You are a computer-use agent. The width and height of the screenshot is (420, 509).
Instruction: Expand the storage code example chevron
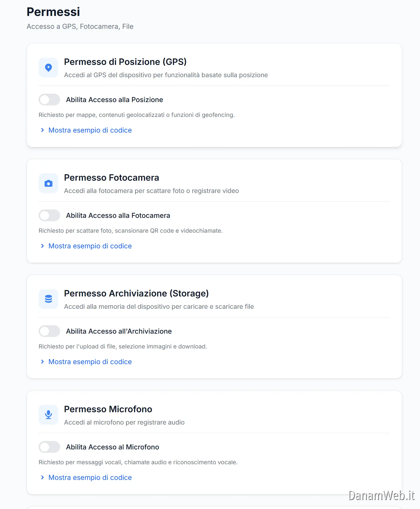[42, 362]
